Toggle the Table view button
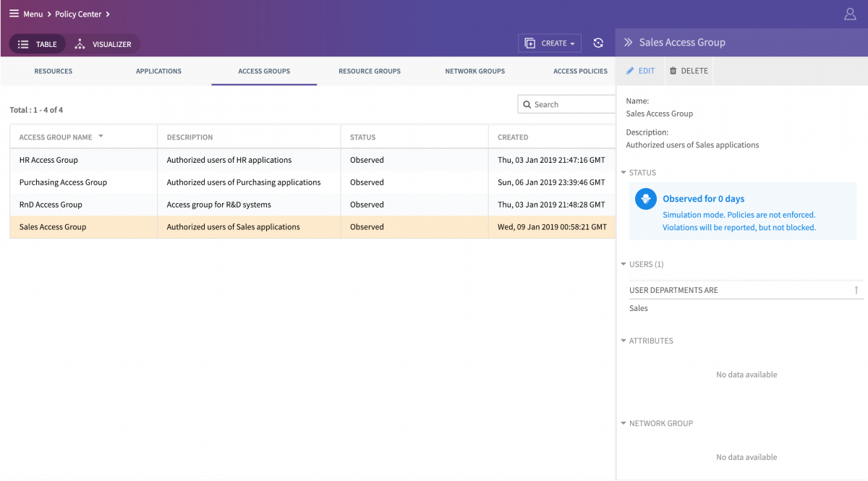 (x=37, y=43)
